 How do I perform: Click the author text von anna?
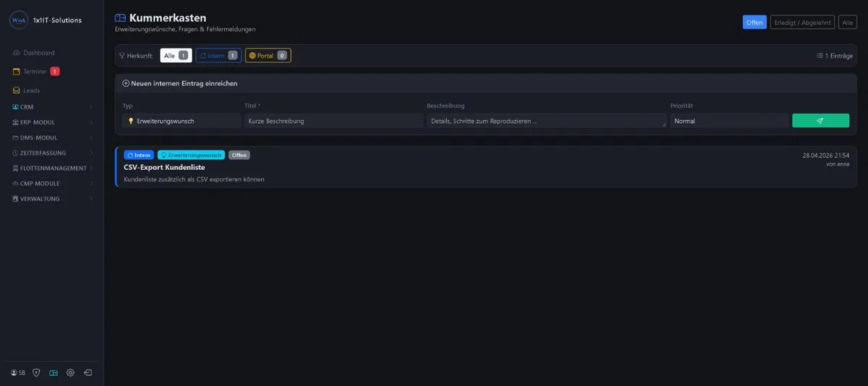pyautogui.click(x=838, y=164)
